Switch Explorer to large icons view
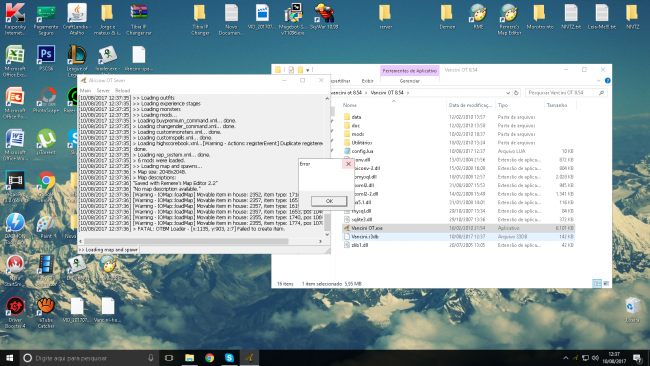Viewport: 650px width, 366px height. click(606, 284)
